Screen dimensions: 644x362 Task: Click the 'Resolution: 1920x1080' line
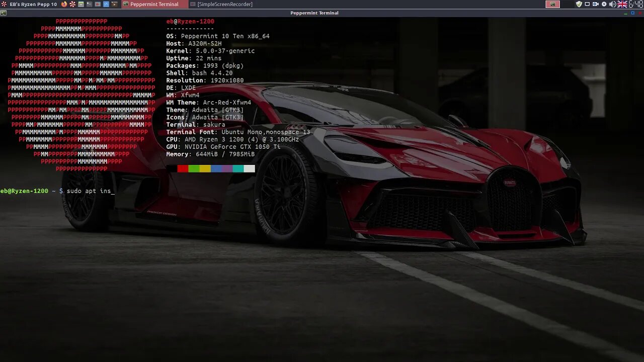pos(205,80)
